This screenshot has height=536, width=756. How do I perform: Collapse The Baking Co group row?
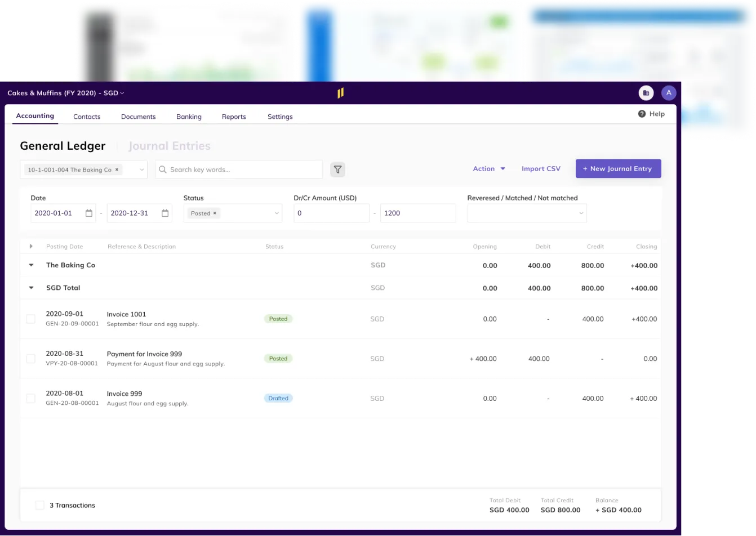(x=31, y=265)
